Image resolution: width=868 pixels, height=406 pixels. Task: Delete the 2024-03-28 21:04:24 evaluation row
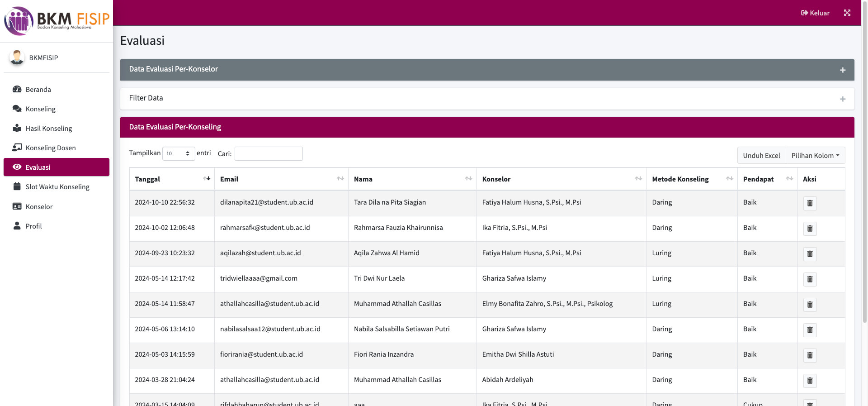pos(810,381)
